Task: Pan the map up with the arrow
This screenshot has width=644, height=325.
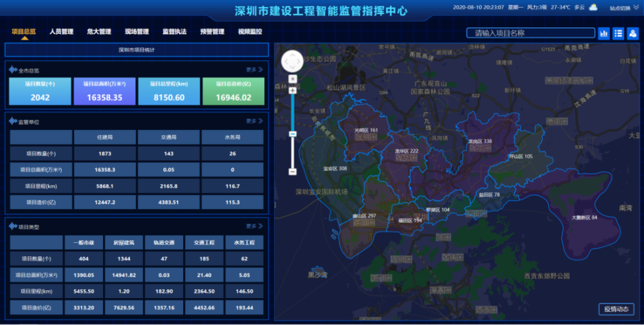Action: click(x=292, y=54)
